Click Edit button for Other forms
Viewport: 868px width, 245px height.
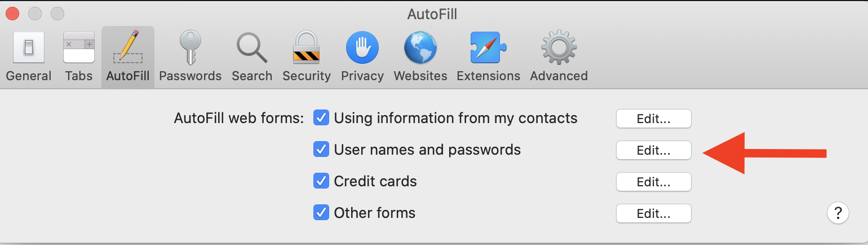tap(653, 214)
